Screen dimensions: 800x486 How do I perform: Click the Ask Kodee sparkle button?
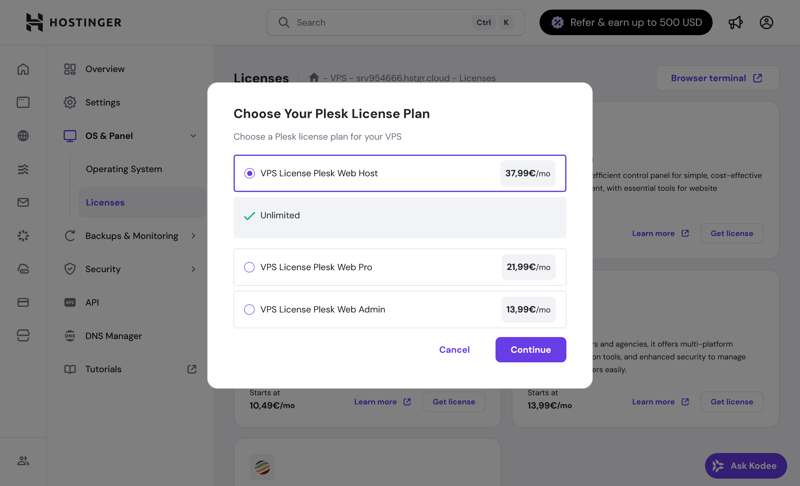click(745, 466)
